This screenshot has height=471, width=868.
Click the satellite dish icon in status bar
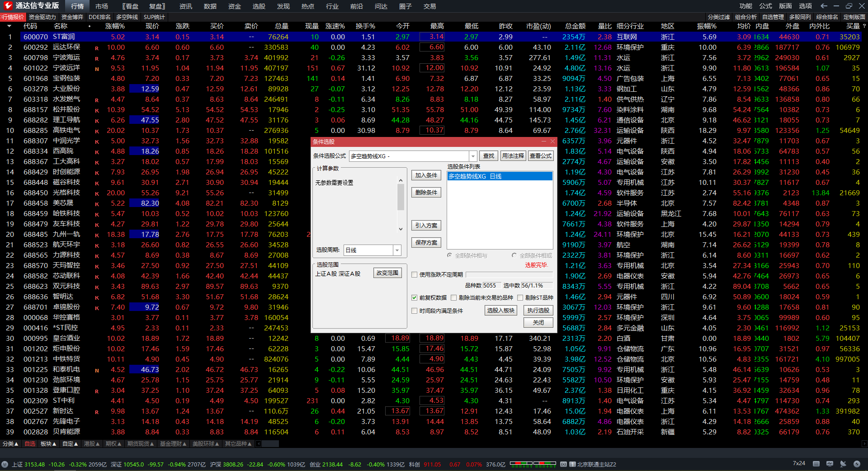843,464
